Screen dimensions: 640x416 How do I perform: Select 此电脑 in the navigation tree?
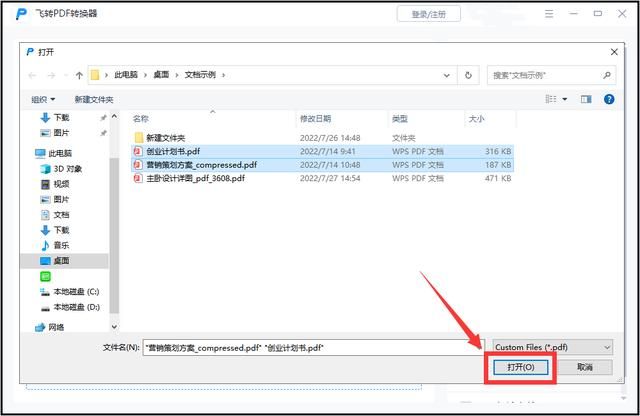pos(60,153)
